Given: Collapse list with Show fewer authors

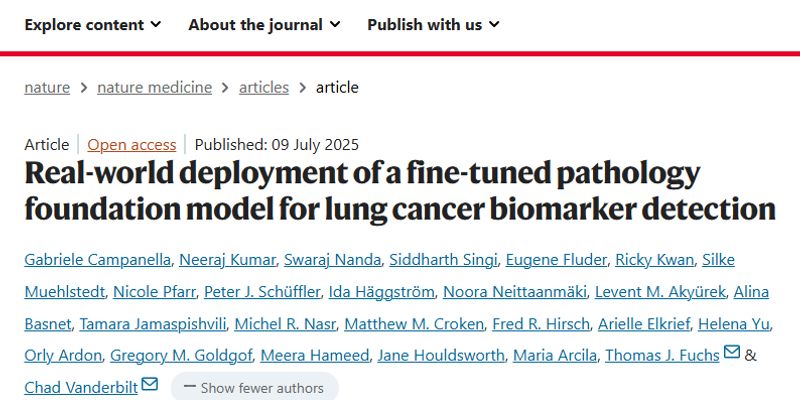Looking at the screenshot, I should click(x=254, y=387).
